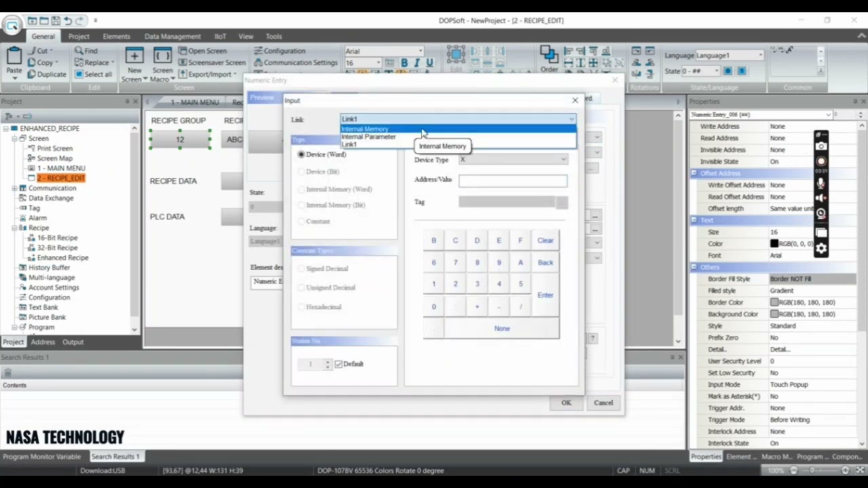Click the Address/Value input field
868x488 pixels.
click(513, 181)
